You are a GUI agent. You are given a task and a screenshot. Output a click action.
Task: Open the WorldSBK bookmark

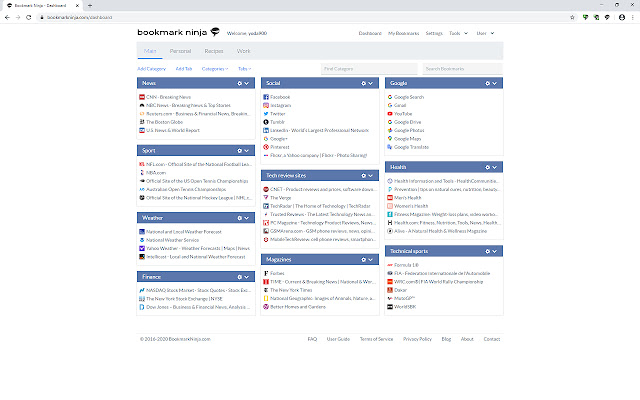tap(405, 307)
